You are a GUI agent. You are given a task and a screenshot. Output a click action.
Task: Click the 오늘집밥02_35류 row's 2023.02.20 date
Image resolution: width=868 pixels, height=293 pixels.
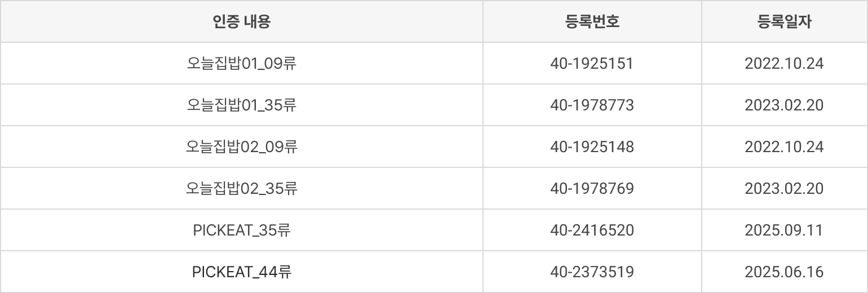click(x=784, y=189)
